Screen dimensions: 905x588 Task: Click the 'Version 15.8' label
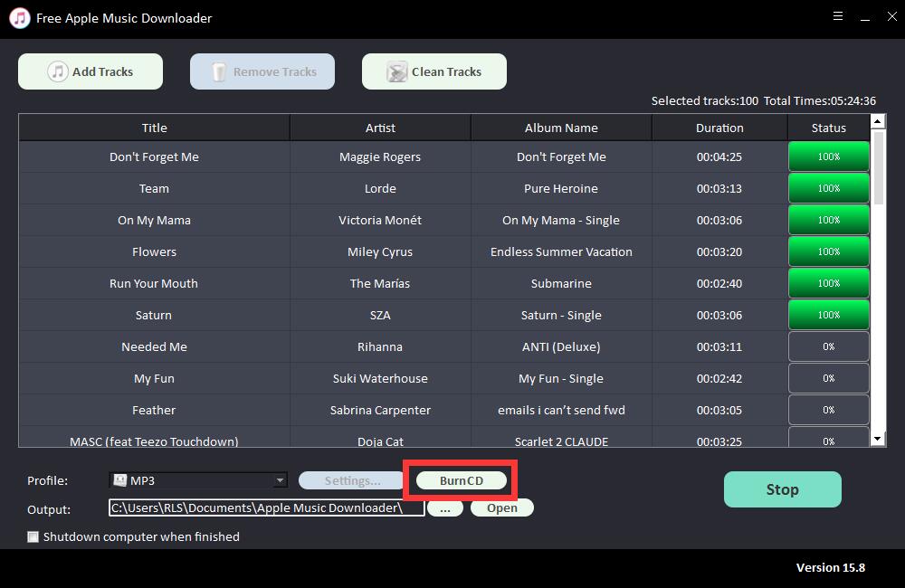pyautogui.click(x=831, y=568)
